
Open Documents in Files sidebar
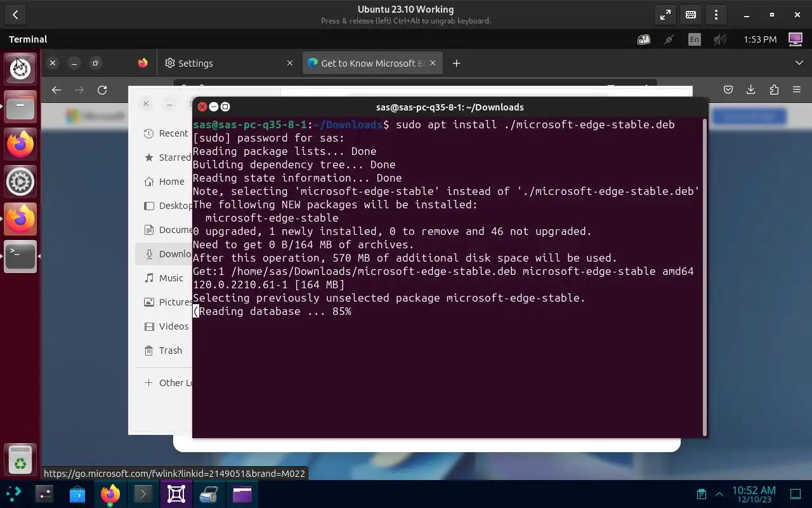coord(164,230)
